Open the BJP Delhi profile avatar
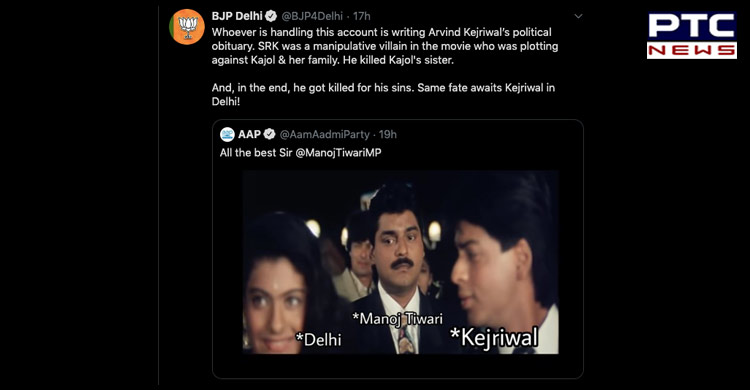Screen dimensions: 750x390 point(187,27)
